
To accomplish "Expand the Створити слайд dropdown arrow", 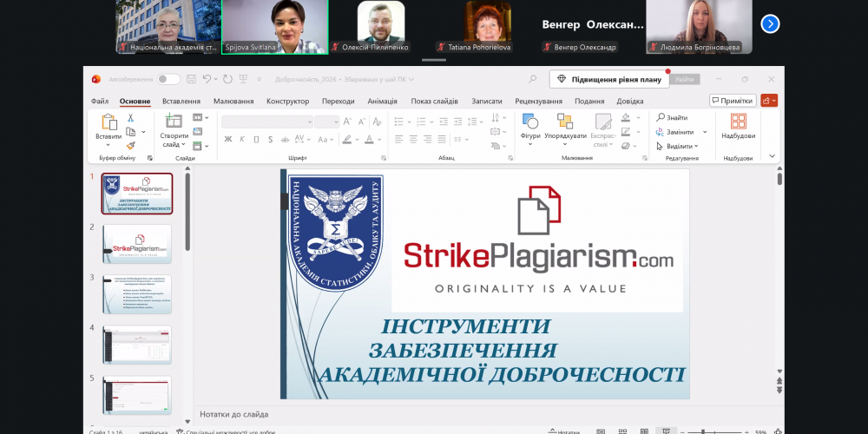I will tap(183, 144).
